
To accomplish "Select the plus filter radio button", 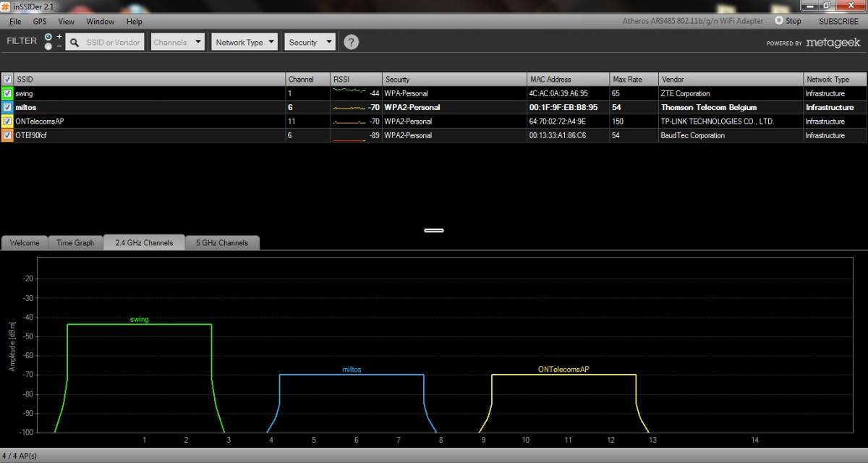I will coord(48,36).
